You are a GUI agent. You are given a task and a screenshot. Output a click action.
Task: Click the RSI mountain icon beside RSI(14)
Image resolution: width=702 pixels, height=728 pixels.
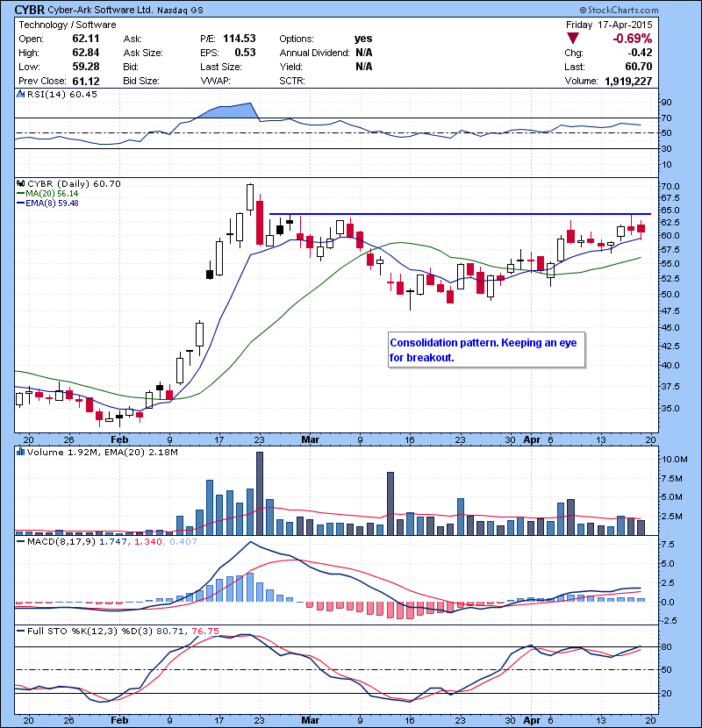pos(21,94)
